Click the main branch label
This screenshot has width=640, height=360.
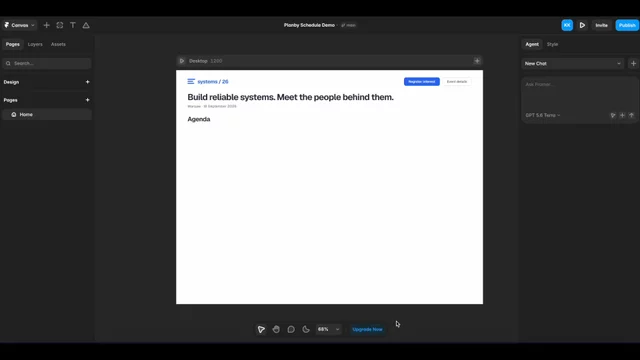[x=349, y=25]
